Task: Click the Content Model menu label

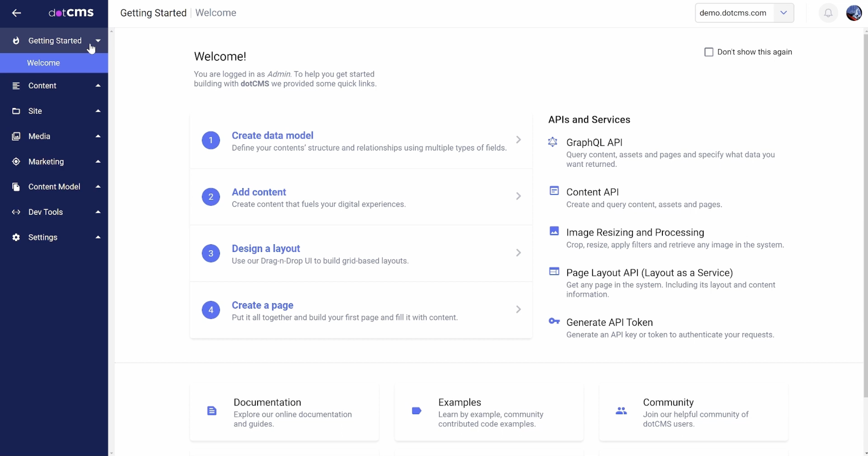Action: pos(54,187)
